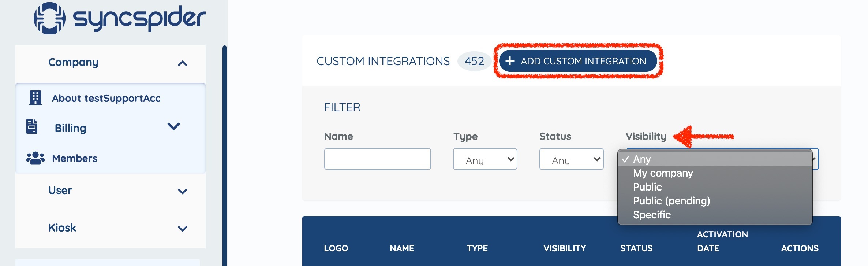Click the CUSTOM INTEGRATIONS heading
Image resolution: width=868 pixels, height=266 pixels.
383,61
